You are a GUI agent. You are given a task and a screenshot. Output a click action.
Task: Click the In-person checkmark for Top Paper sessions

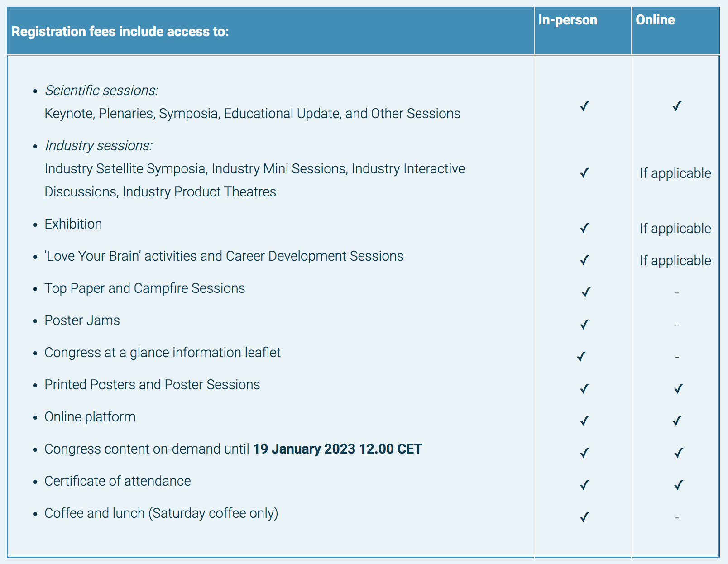[x=586, y=292]
